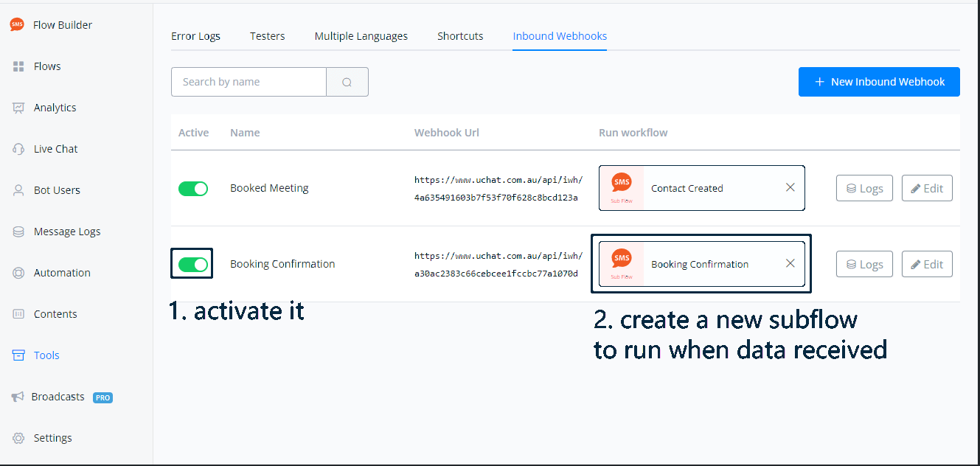Click the Booking Confirmation webhook URL
The width and height of the screenshot is (980, 466).
click(x=498, y=265)
